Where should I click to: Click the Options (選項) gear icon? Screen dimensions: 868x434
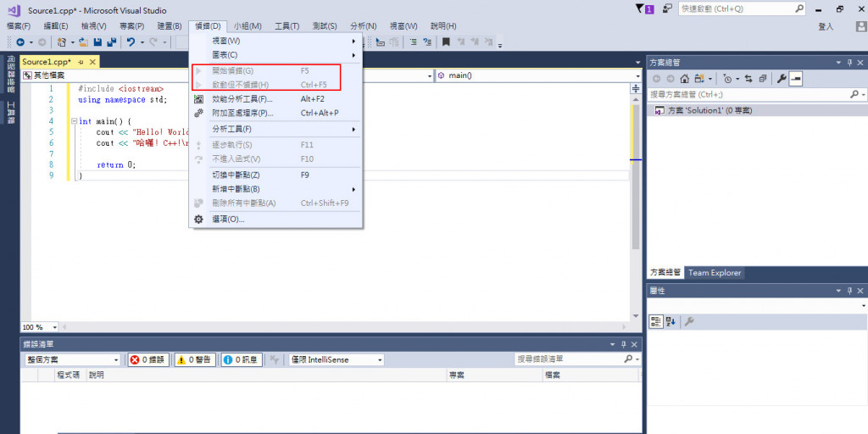coord(198,220)
